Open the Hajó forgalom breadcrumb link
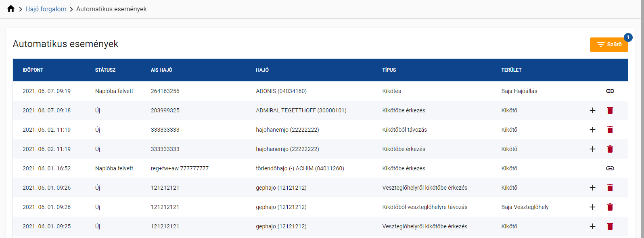This screenshot has width=644, height=238. pos(46,9)
